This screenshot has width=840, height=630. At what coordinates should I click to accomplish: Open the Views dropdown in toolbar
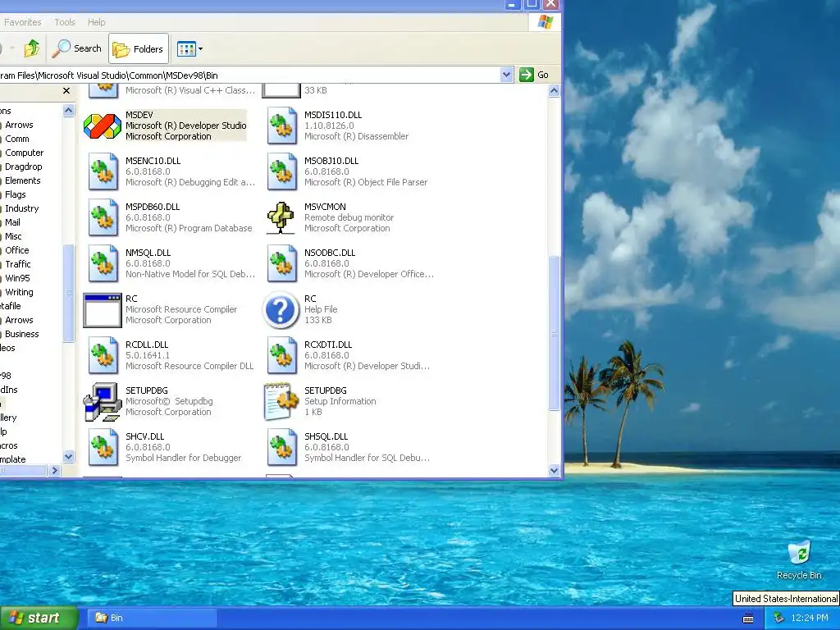[x=189, y=48]
